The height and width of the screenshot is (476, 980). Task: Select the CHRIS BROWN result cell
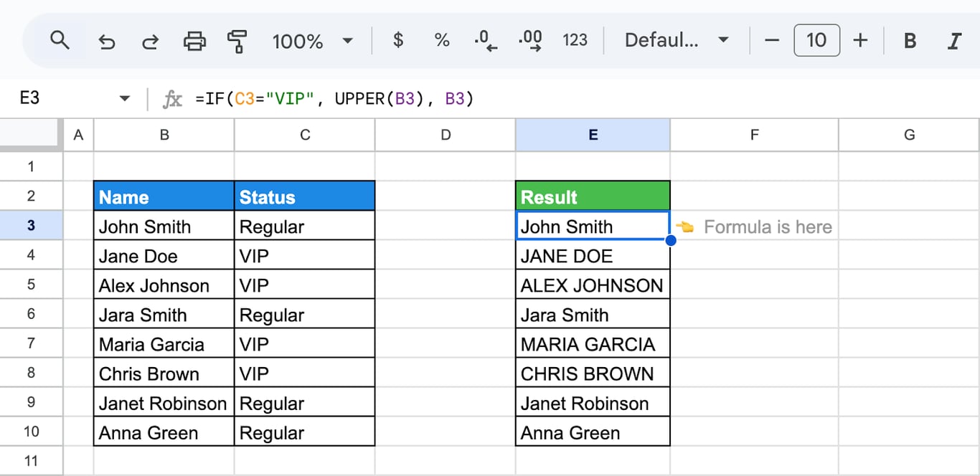[593, 373]
